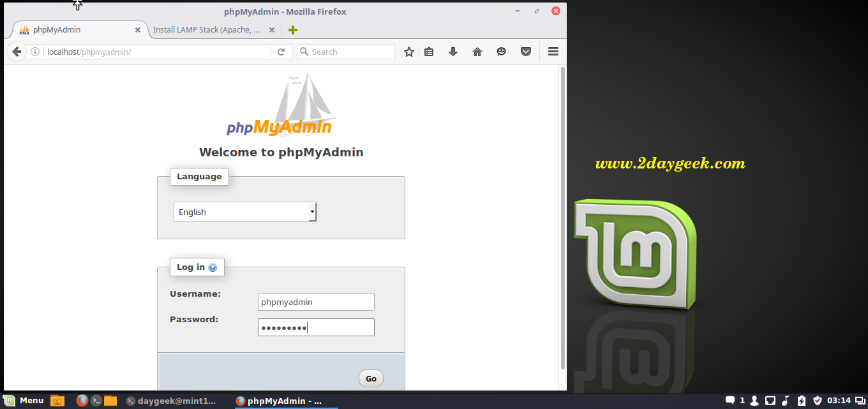Launch Firefox from panel launcher

[x=82, y=401]
